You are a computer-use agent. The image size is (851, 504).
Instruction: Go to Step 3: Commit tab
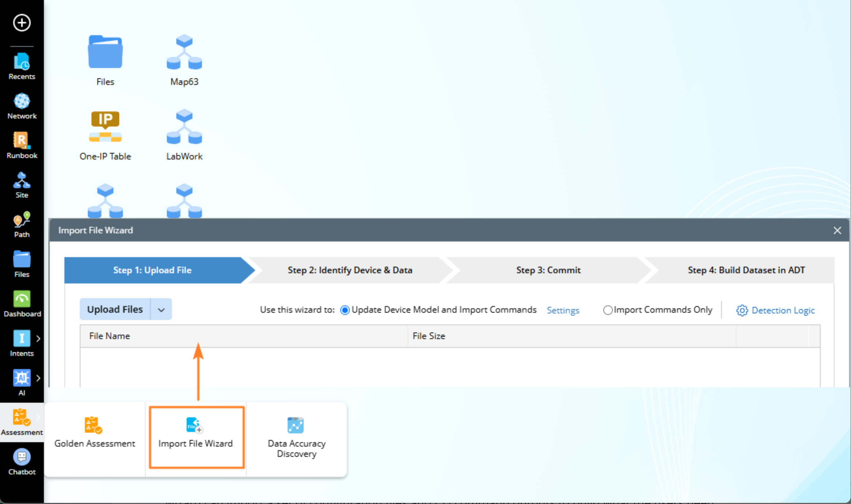pos(548,270)
